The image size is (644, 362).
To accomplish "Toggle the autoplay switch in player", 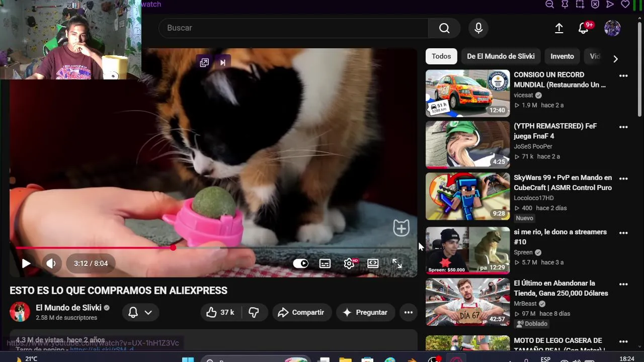I will [x=301, y=263].
